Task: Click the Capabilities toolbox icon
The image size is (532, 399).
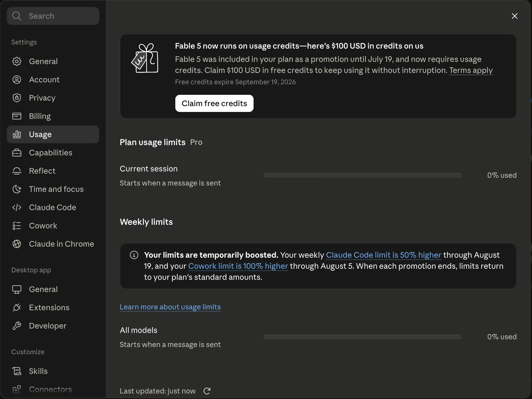Action: pos(17,153)
